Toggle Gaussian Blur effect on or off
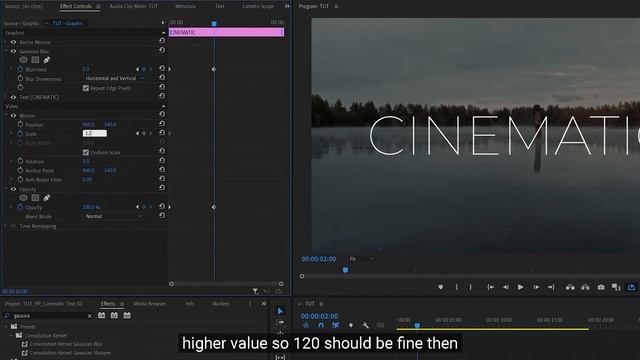640x360 pixels. point(13,51)
